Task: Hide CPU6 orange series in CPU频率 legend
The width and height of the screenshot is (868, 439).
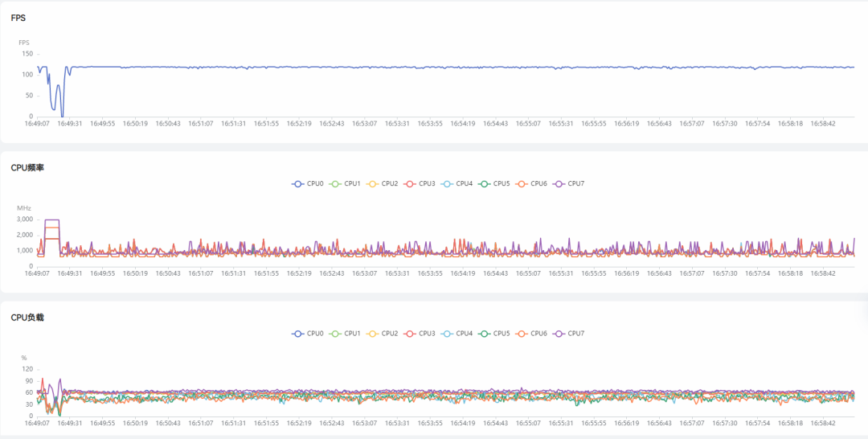Action: click(x=522, y=184)
